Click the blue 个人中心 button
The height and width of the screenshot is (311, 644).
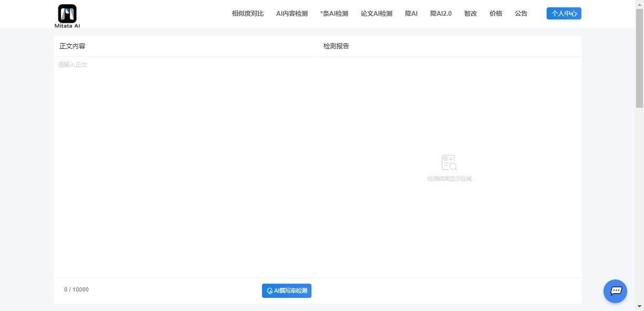tap(563, 13)
